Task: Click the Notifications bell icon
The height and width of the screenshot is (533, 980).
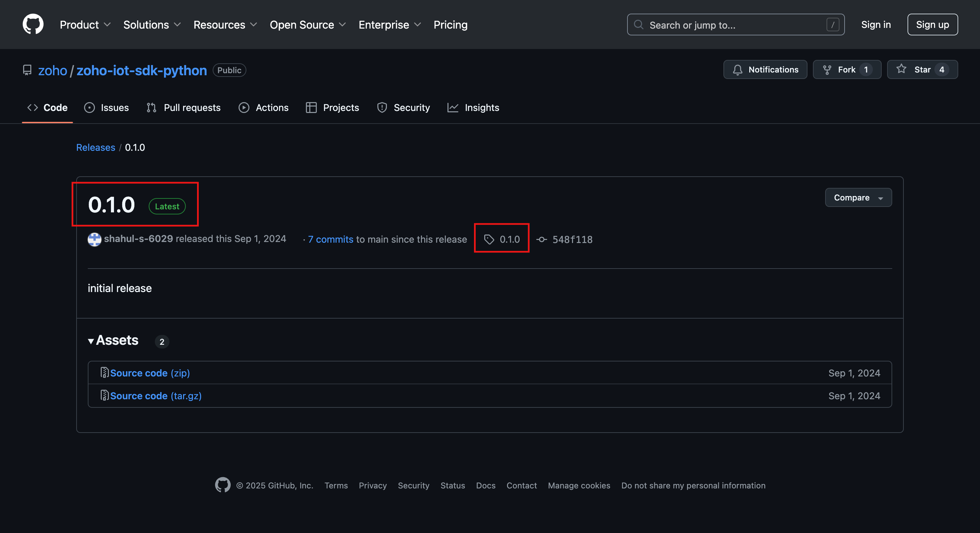Action: click(737, 70)
